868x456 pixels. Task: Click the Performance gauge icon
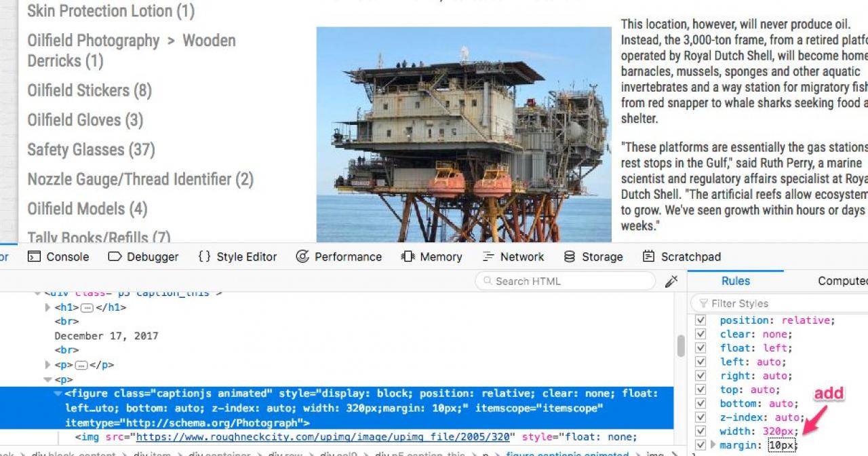coord(302,256)
